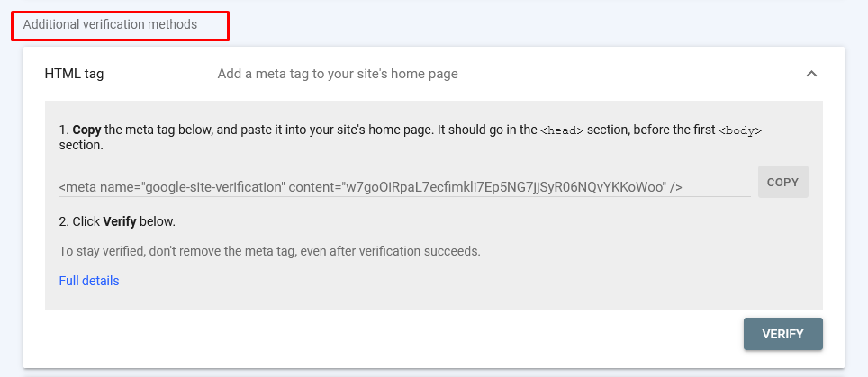868x377 pixels.
Task: Click the 'To stay verified' note text
Action: click(x=269, y=251)
